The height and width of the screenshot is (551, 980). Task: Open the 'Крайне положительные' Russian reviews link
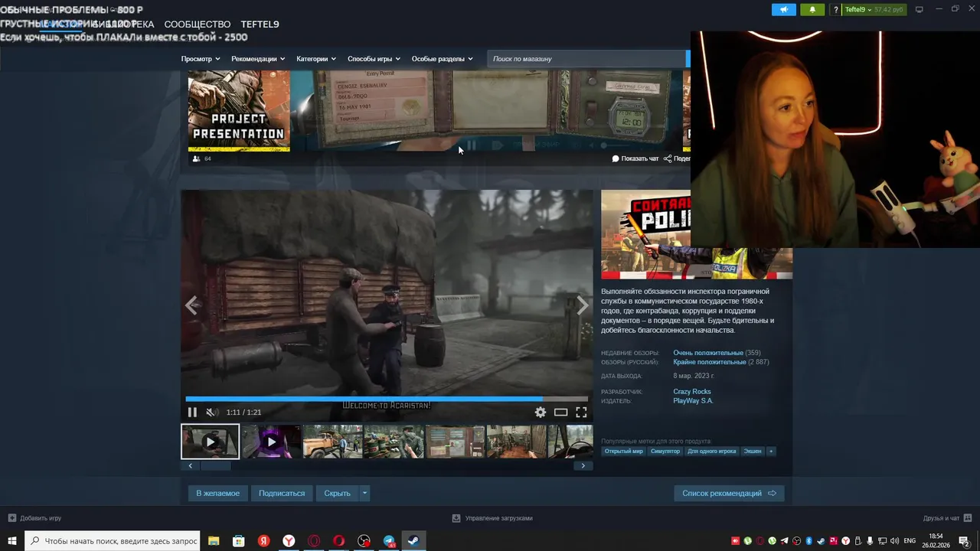click(709, 362)
